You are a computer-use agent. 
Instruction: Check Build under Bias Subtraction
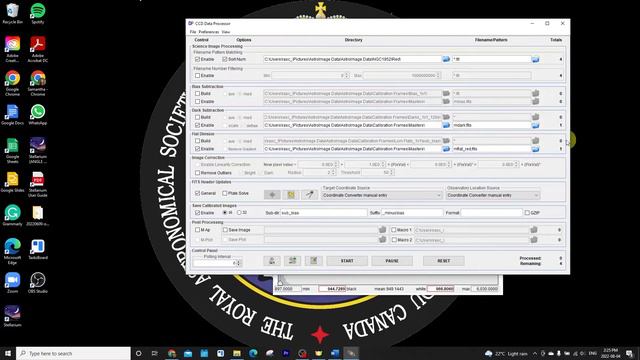click(x=198, y=93)
